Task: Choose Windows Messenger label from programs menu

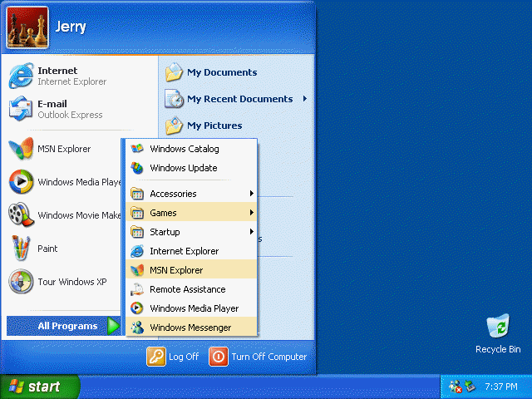Action: tap(190, 328)
